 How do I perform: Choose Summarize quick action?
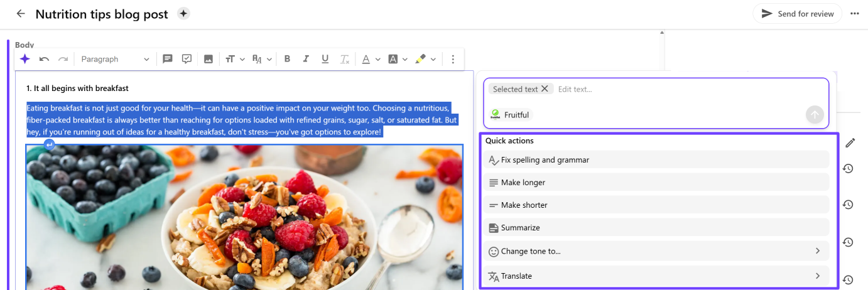656,227
